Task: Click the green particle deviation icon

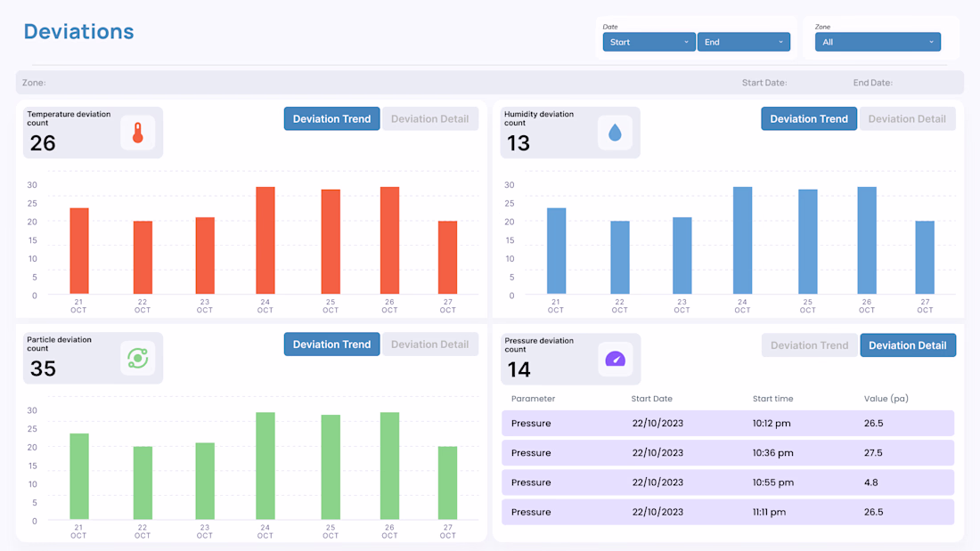Action: click(138, 358)
